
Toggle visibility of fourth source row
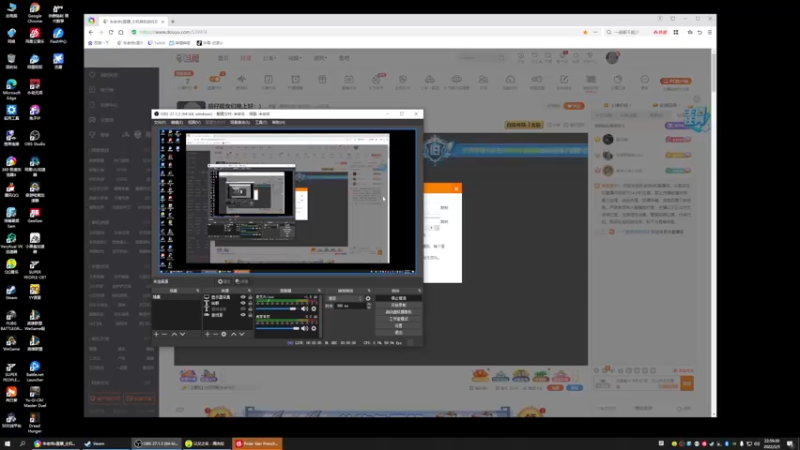[x=243, y=315]
